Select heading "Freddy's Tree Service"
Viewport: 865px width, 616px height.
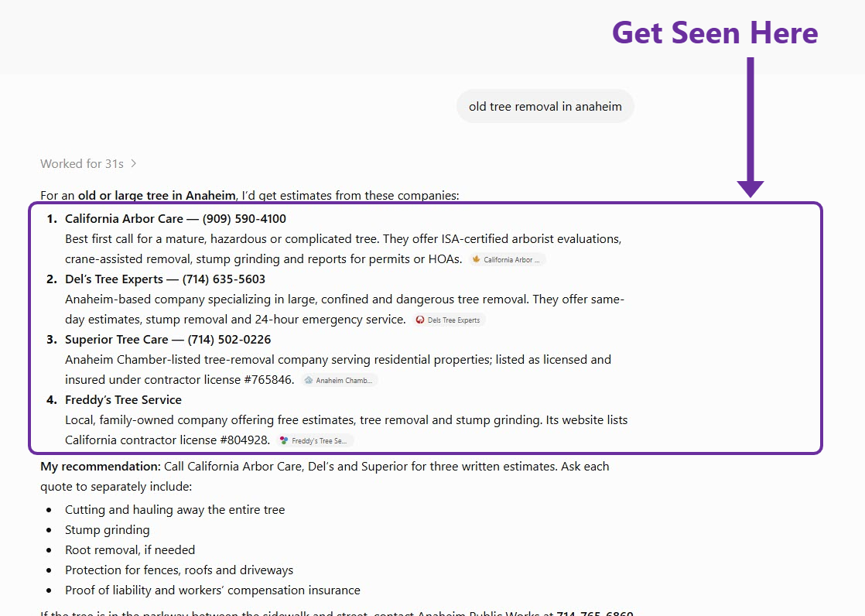point(123,399)
